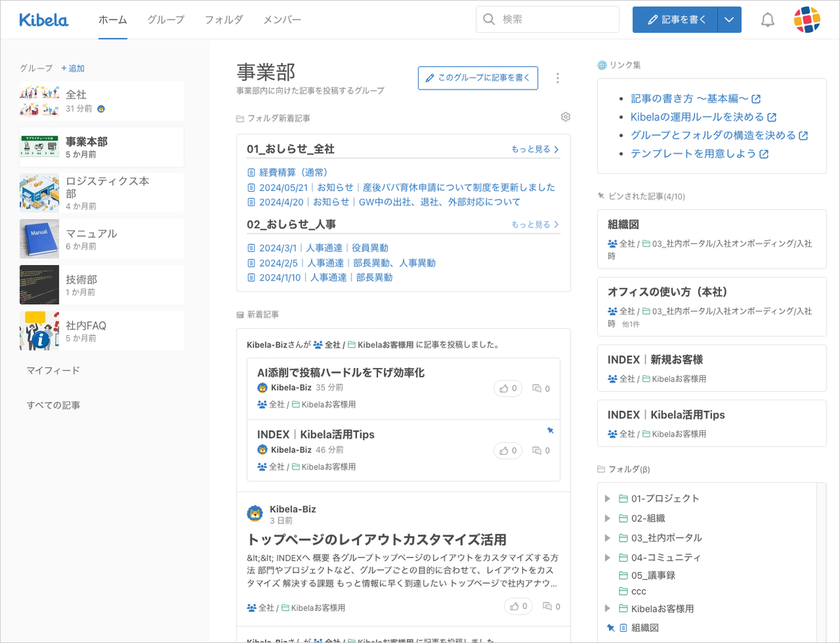
Task: Click the マニュアル group thumbnail
Action: point(39,239)
